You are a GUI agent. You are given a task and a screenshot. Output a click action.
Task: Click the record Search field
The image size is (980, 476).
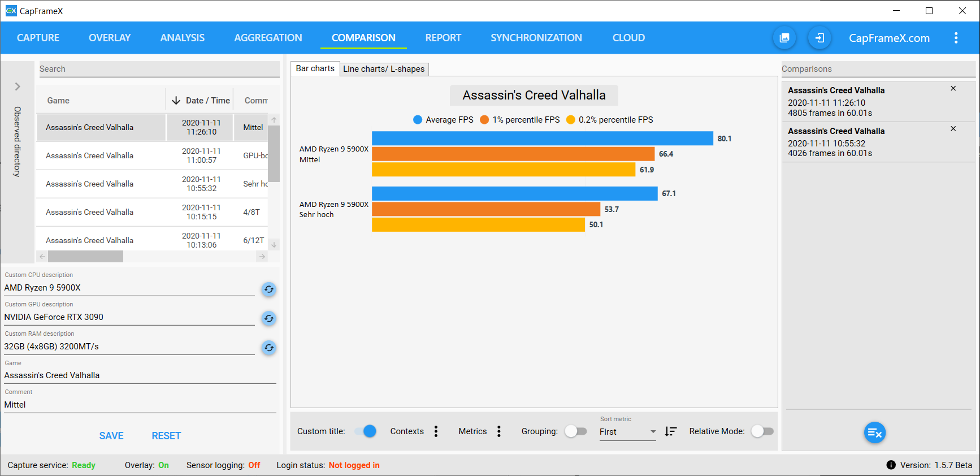[159, 69]
